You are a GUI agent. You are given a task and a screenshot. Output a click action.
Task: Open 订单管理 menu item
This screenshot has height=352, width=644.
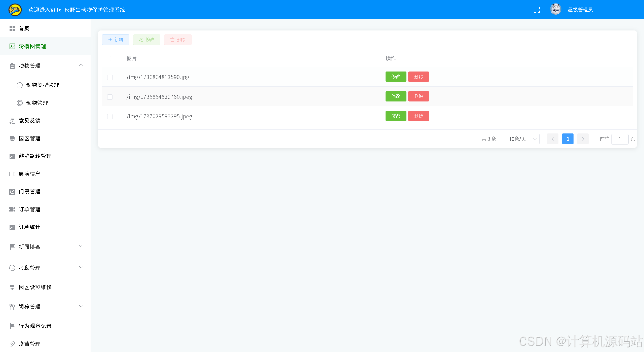[45, 209]
